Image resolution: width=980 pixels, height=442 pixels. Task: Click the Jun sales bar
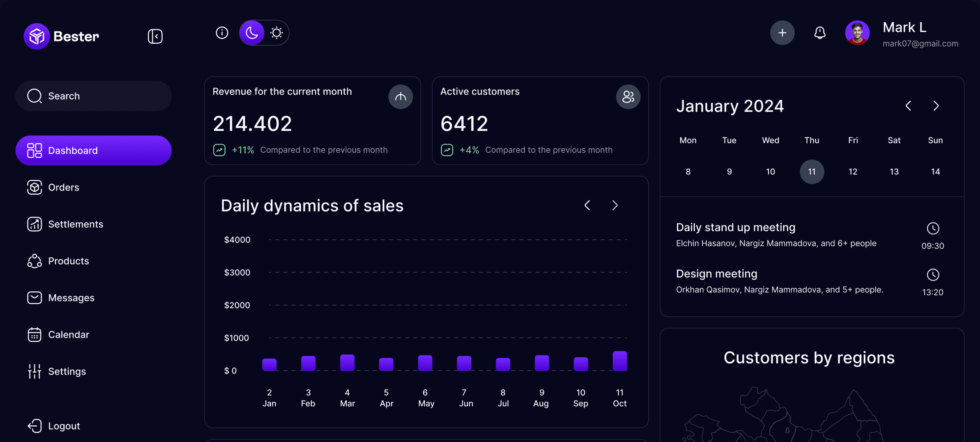(464, 363)
